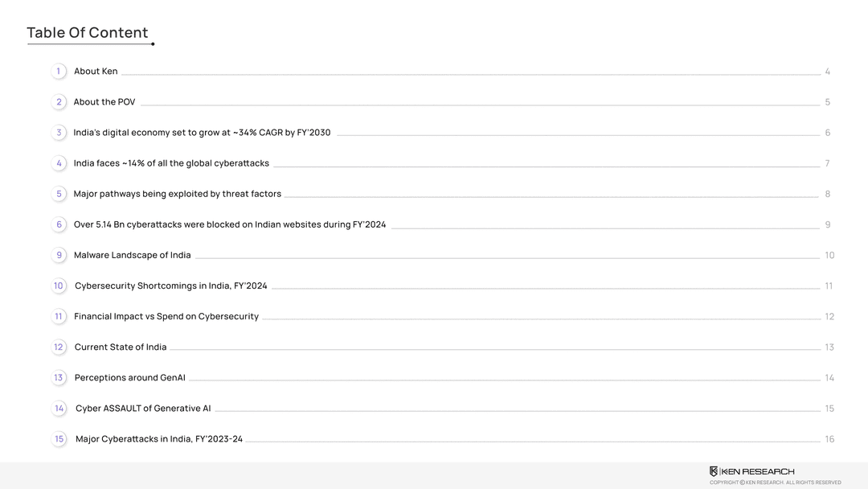Image resolution: width=868 pixels, height=489 pixels.
Task: Open the About Ken entry
Action: (x=96, y=72)
